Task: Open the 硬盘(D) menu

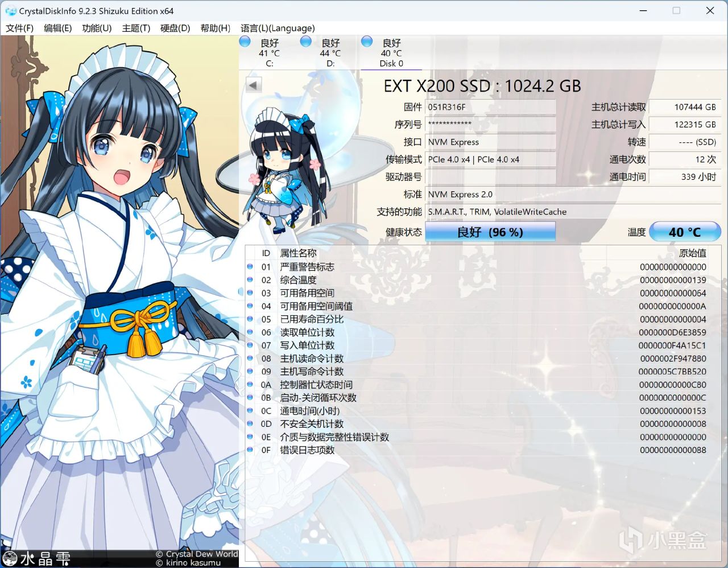Action: click(x=175, y=28)
